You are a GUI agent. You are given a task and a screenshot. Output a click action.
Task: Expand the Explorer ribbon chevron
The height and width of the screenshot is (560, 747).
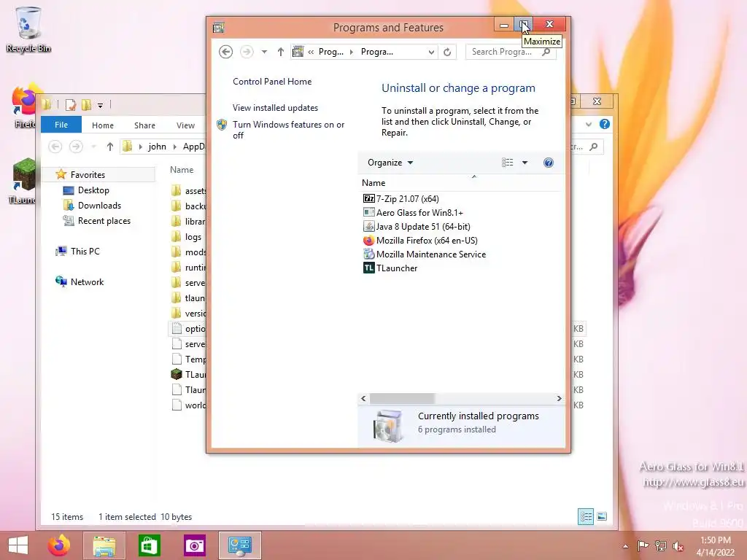click(589, 124)
